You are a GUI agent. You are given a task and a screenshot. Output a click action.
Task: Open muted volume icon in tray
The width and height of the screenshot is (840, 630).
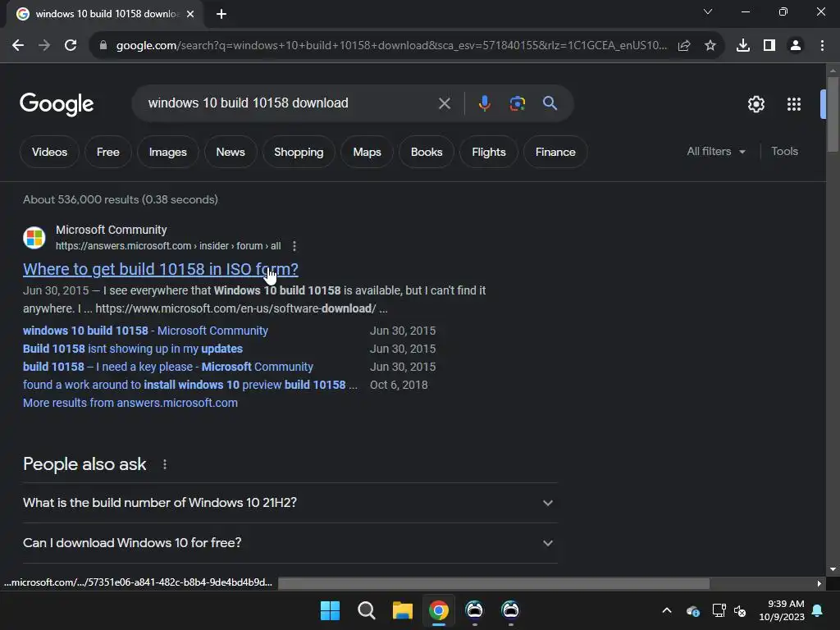click(x=741, y=610)
